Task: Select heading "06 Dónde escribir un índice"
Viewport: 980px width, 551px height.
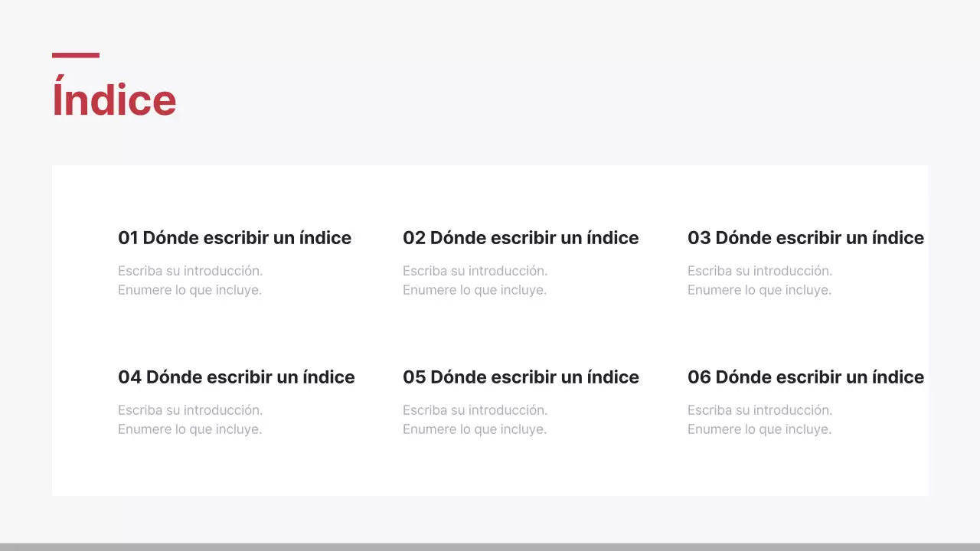Action: pyautogui.click(x=805, y=377)
